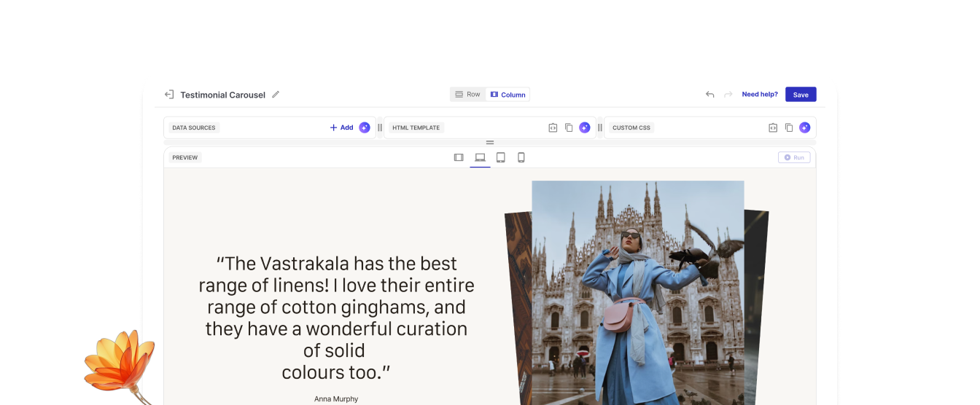Select the laptop preview mode
Image resolution: width=980 pixels, height=405 pixels.
[480, 157]
